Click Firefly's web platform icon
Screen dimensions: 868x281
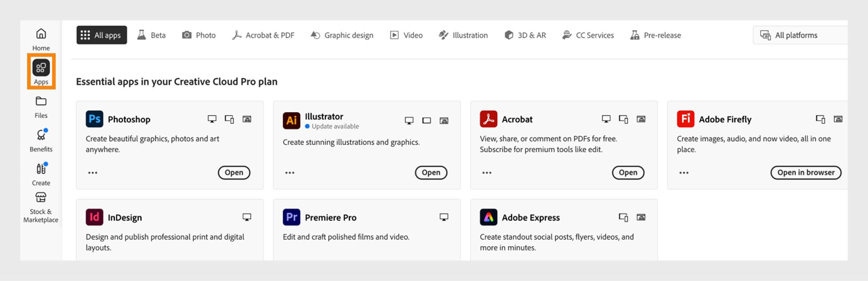838,119
